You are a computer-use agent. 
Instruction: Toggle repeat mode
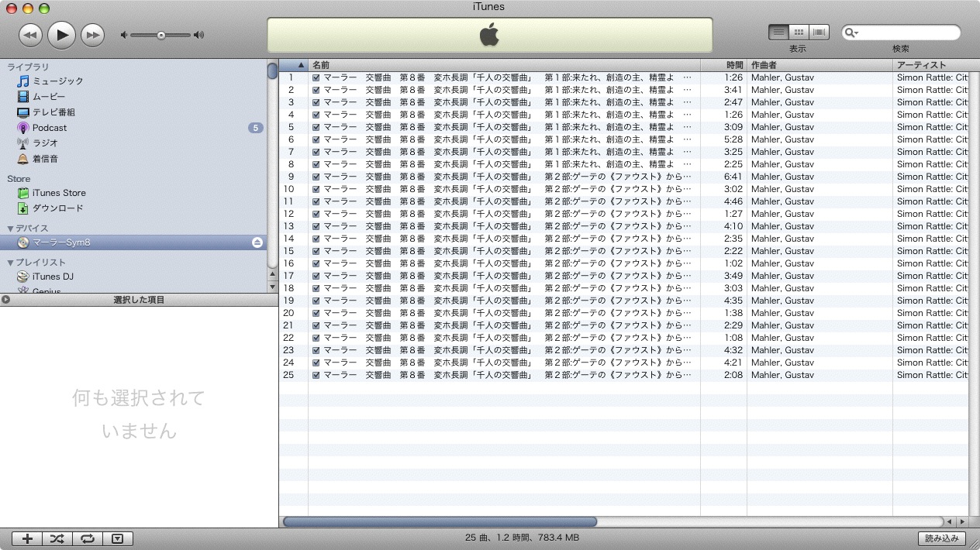(x=88, y=539)
